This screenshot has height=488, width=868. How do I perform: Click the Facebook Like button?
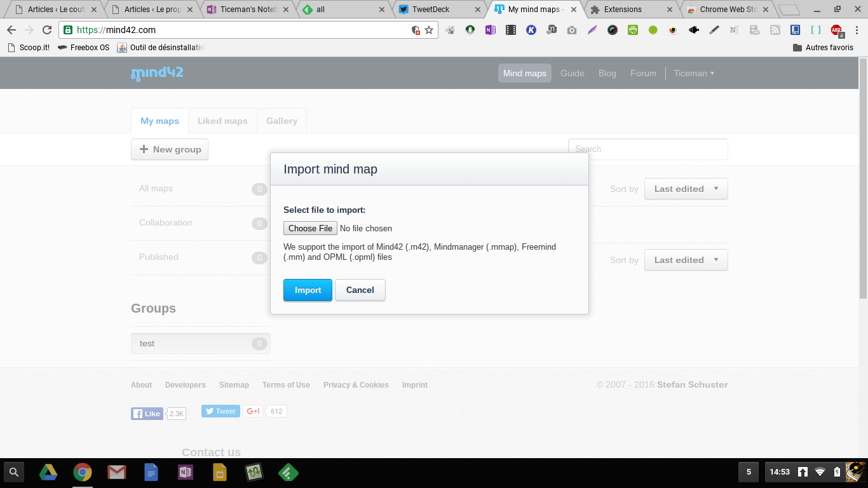pyautogui.click(x=147, y=414)
